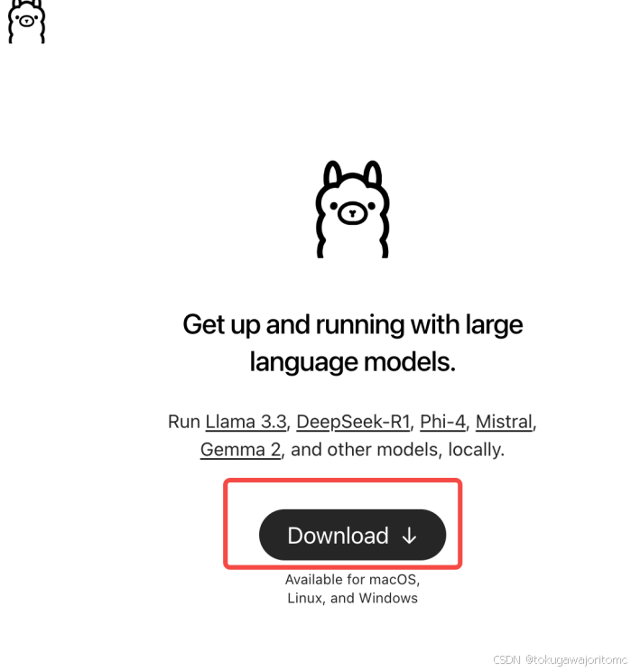Select the "Get up and running" headline line
Screen dimensions: 631x672
[x=353, y=325]
